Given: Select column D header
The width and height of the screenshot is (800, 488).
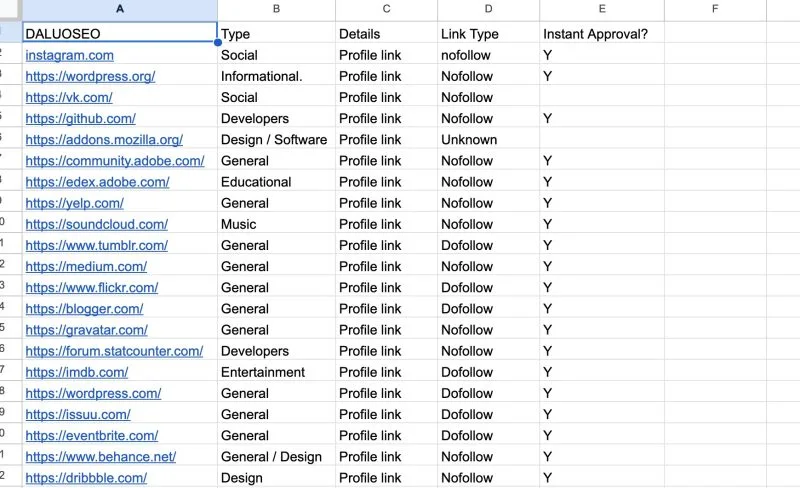Looking at the screenshot, I should pyautogui.click(x=488, y=9).
